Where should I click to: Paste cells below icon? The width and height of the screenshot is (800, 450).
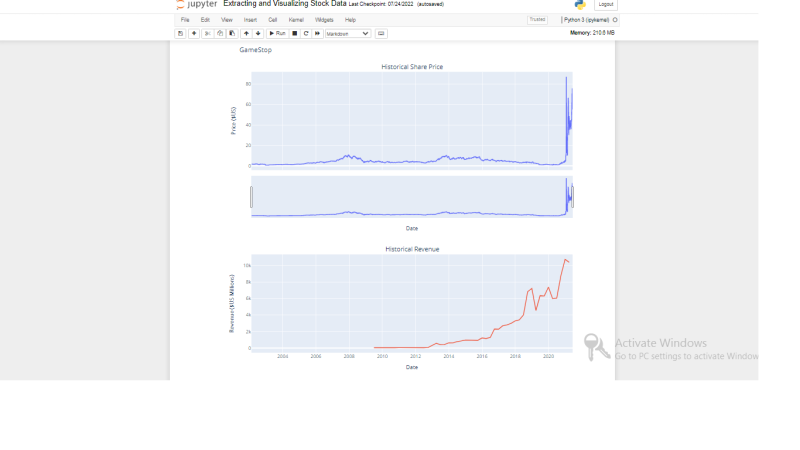point(232,34)
